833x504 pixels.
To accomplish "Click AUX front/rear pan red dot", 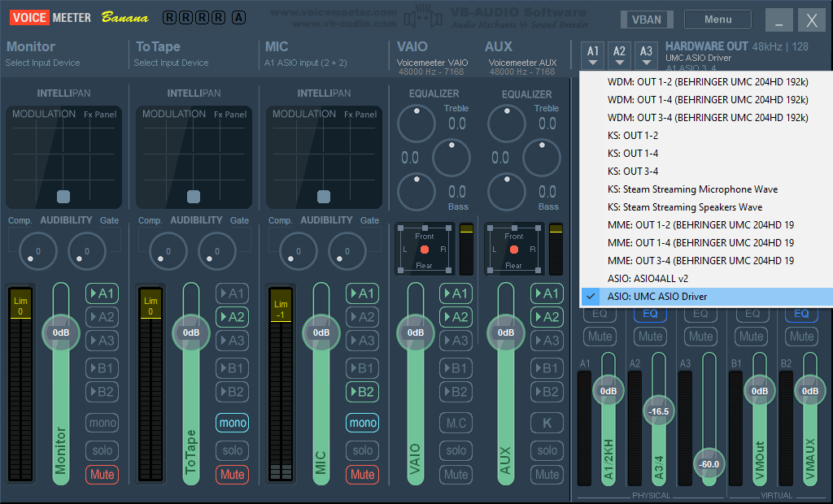I will 514,250.
